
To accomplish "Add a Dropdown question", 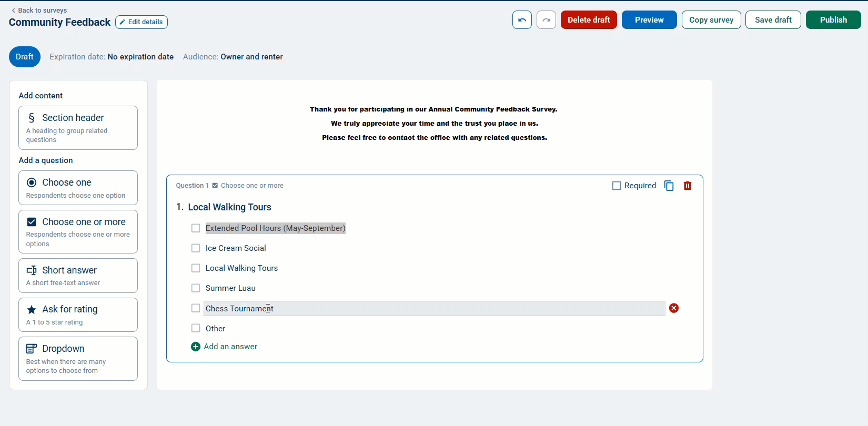I will point(78,359).
